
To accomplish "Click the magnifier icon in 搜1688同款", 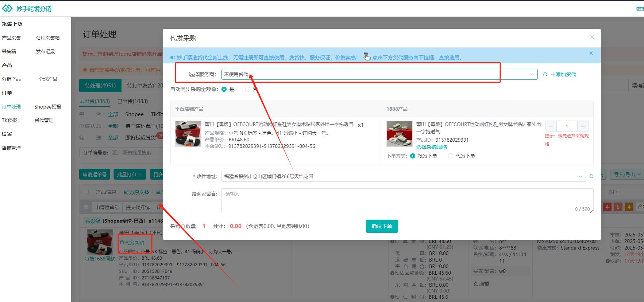I will 87,259.
